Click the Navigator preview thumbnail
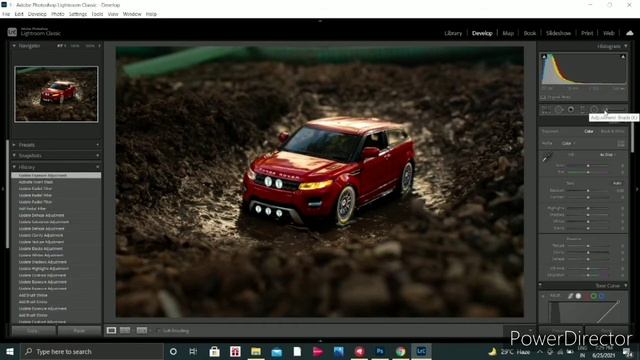The image size is (640, 360). [x=56, y=94]
